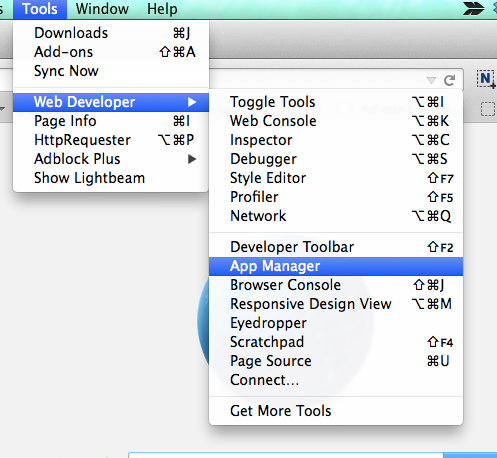The height and width of the screenshot is (458, 497).
Task: Choose the Connect… menu entry
Action: click(x=336, y=380)
